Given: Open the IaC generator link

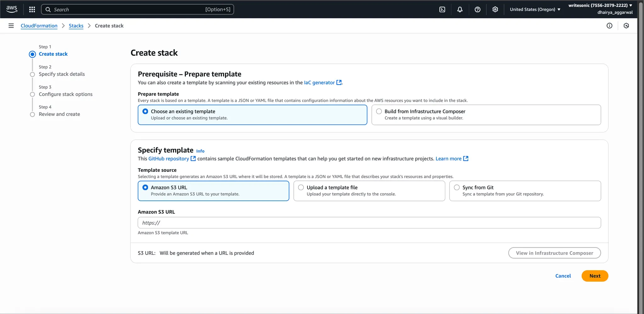Looking at the screenshot, I should tap(319, 82).
